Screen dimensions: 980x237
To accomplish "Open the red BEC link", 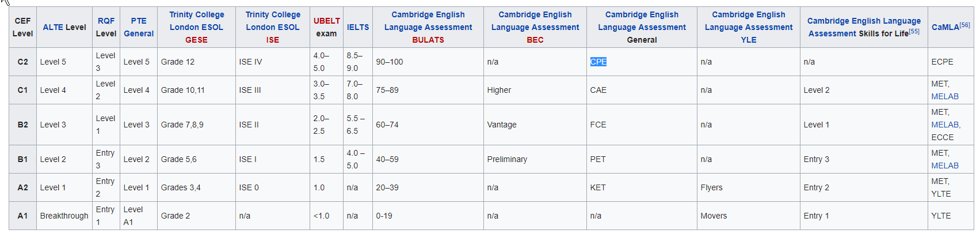I will click(535, 40).
